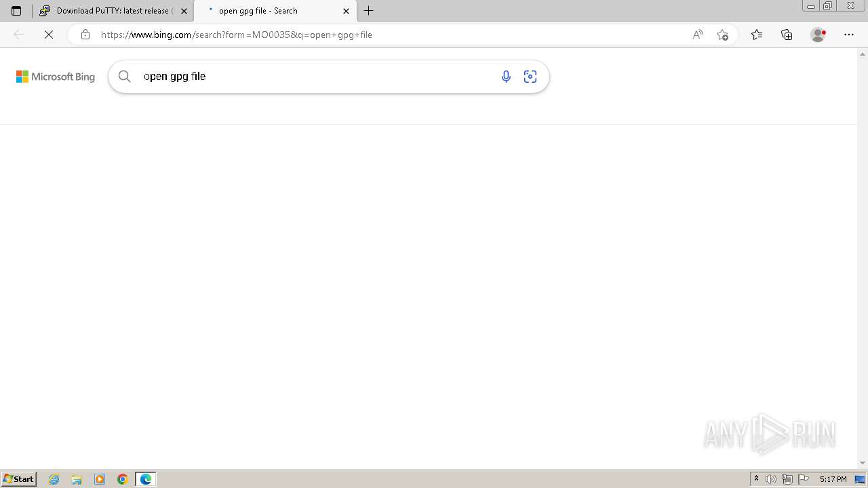Close the Download PuTTY tab
The image size is (868, 488).
184,11
